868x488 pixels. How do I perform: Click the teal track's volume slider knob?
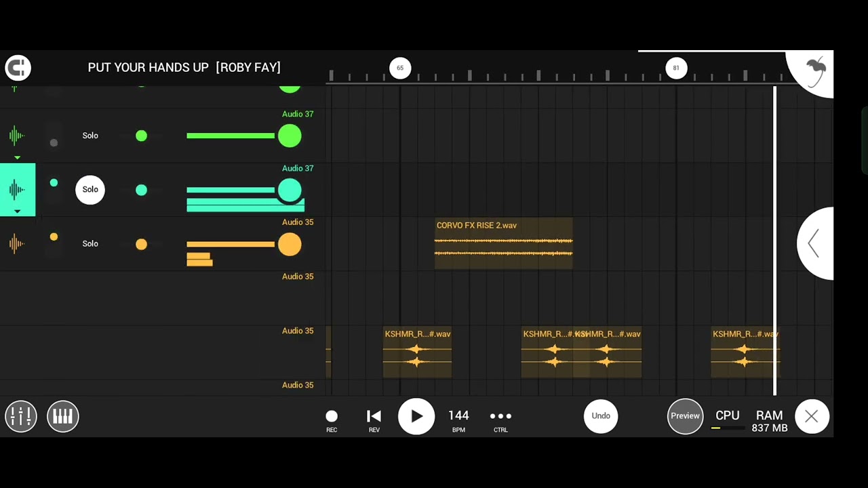click(x=290, y=190)
